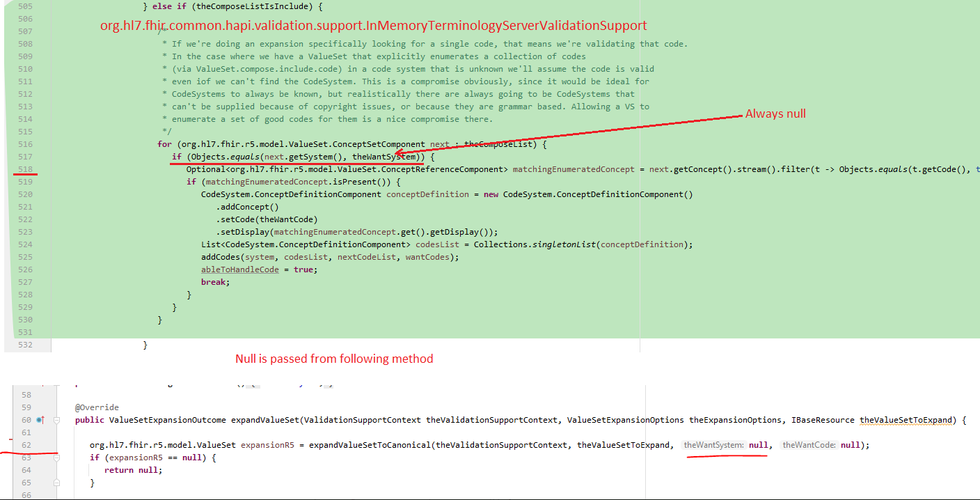Click the overriding-method gutter icon beside line 60
980x500 pixels.
click(x=42, y=419)
